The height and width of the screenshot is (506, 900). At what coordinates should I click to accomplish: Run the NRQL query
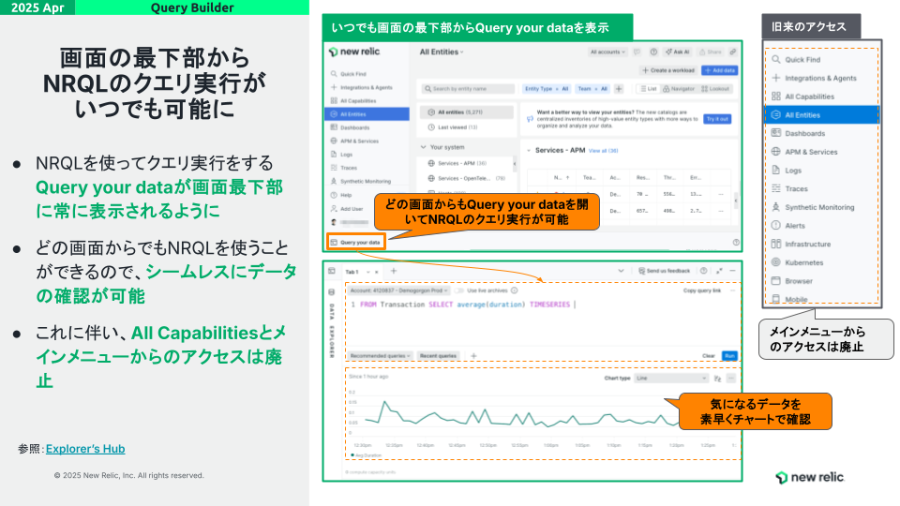(729, 356)
